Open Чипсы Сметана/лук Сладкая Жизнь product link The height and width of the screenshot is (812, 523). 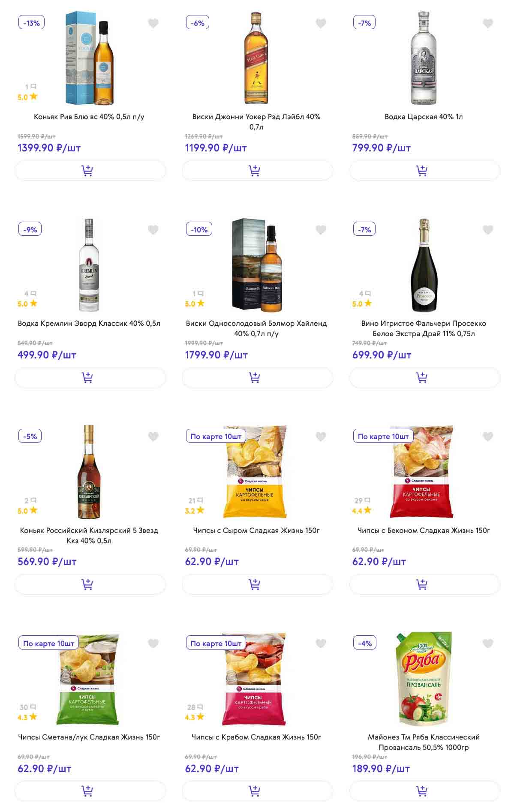click(89, 737)
